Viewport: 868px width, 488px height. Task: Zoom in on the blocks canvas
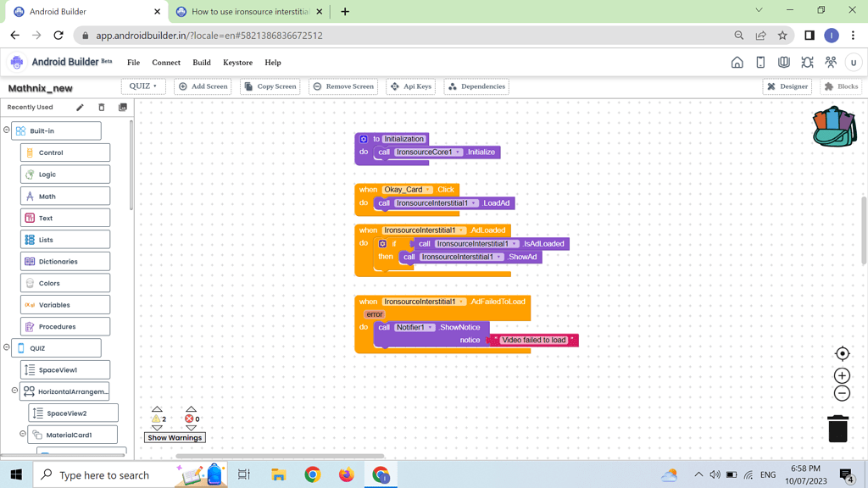coord(842,375)
